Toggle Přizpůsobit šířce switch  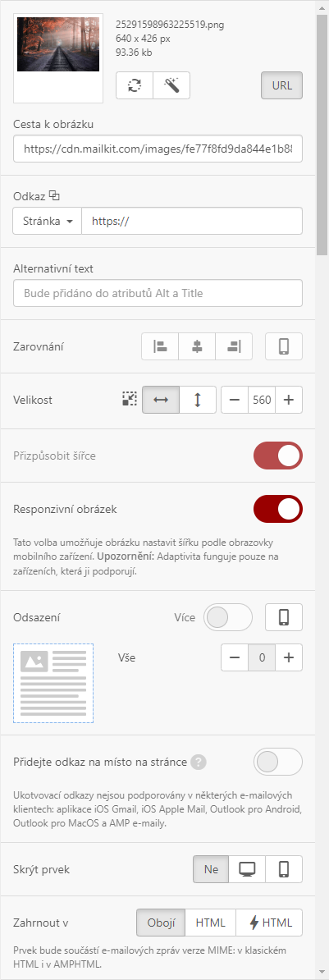coord(278,456)
